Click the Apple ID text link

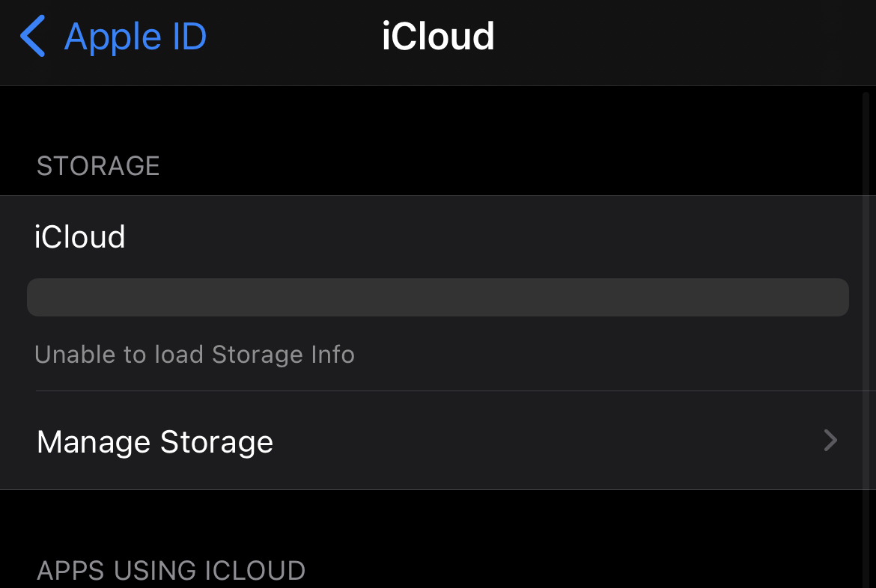(x=136, y=37)
